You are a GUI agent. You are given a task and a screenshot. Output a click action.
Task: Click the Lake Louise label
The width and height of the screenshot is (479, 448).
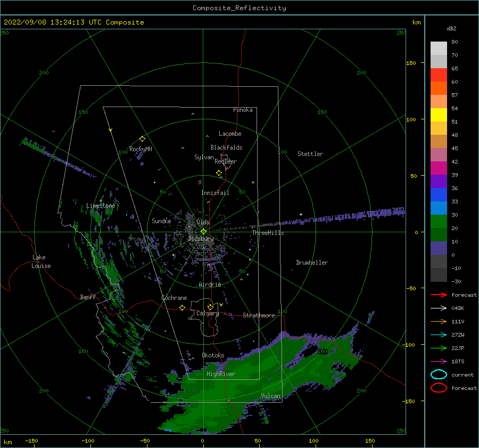click(x=41, y=262)
